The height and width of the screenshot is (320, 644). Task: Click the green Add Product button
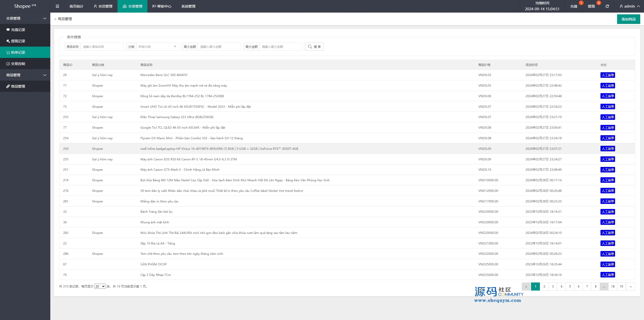(628, 19)
